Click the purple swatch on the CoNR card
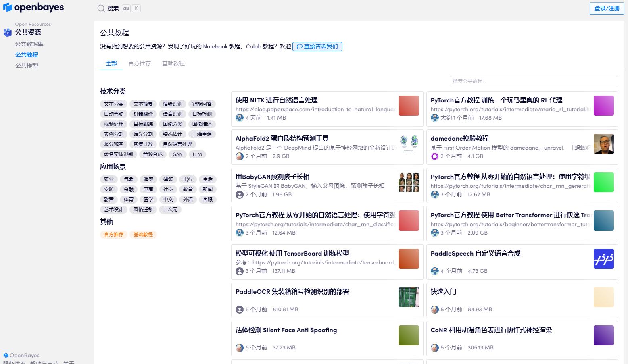Viewport: 628px width, 364px height. pyautogui.click(x=604, y=335)
